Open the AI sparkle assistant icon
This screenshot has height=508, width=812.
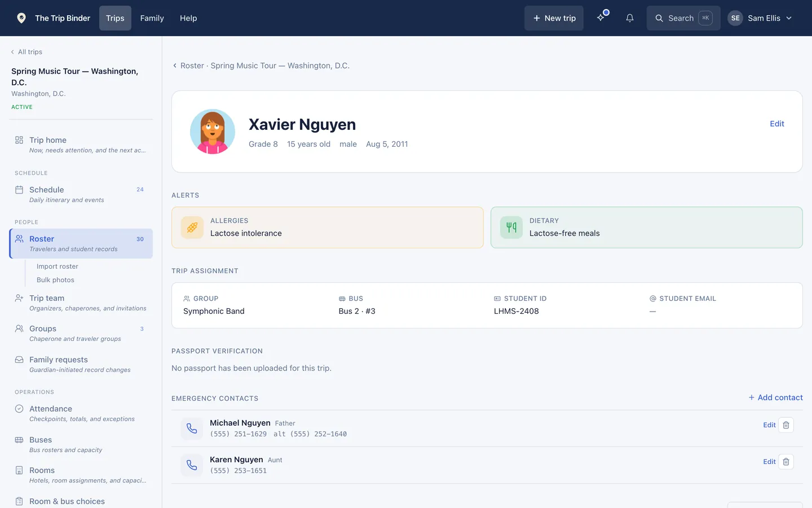(602, 18)
